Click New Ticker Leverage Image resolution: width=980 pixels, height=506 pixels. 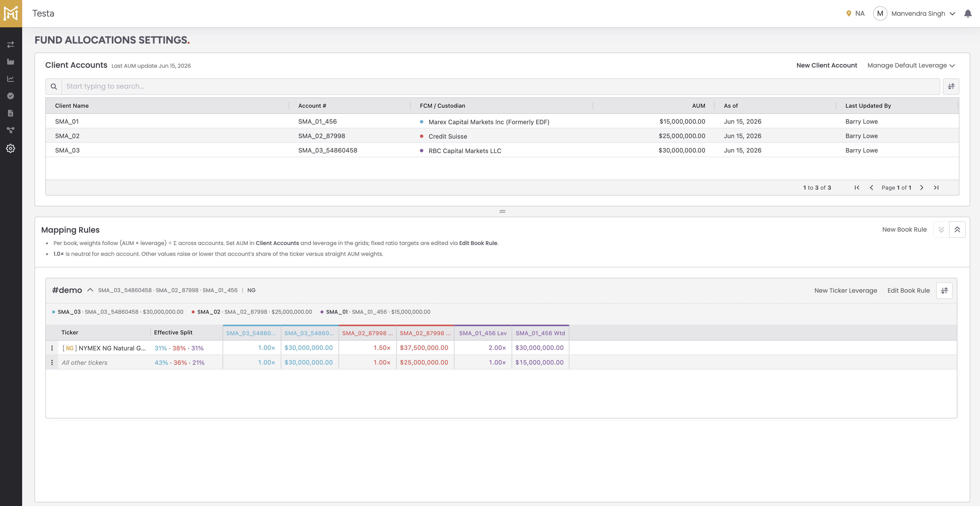click(846, 291)
